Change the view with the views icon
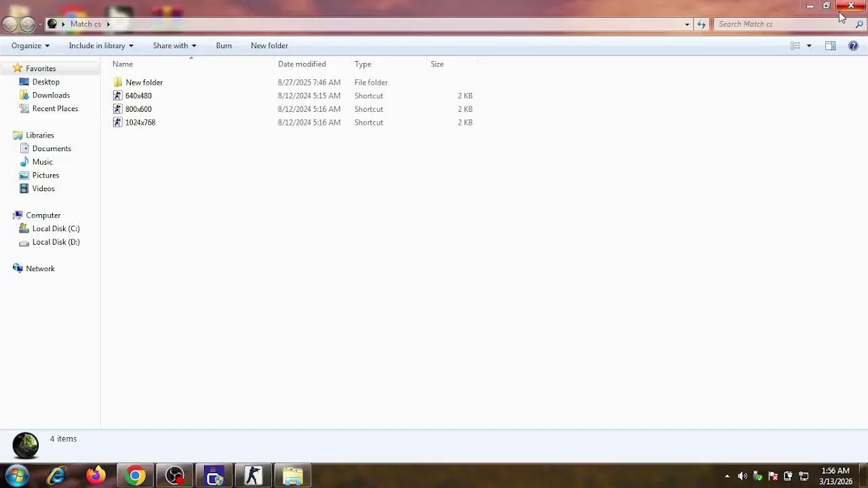The height and width of the screenshot is (488, 868). pyautogui.click(x=795, y=45)
